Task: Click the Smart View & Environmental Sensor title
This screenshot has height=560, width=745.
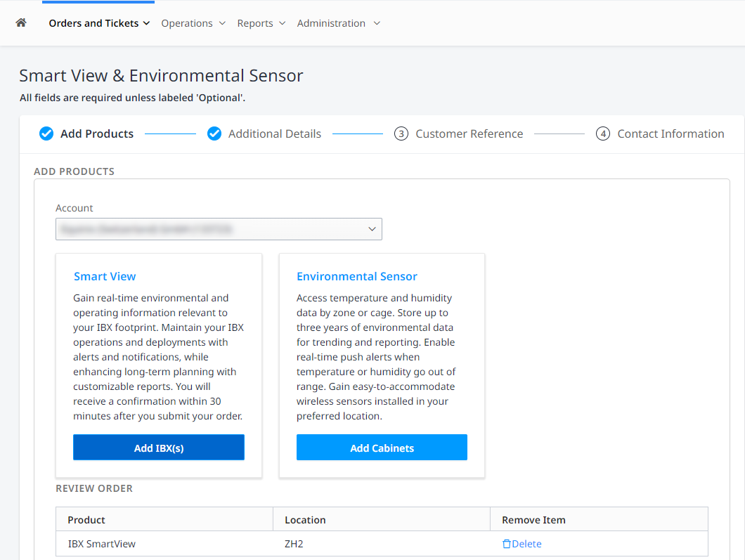Action: tap(161, 75)
